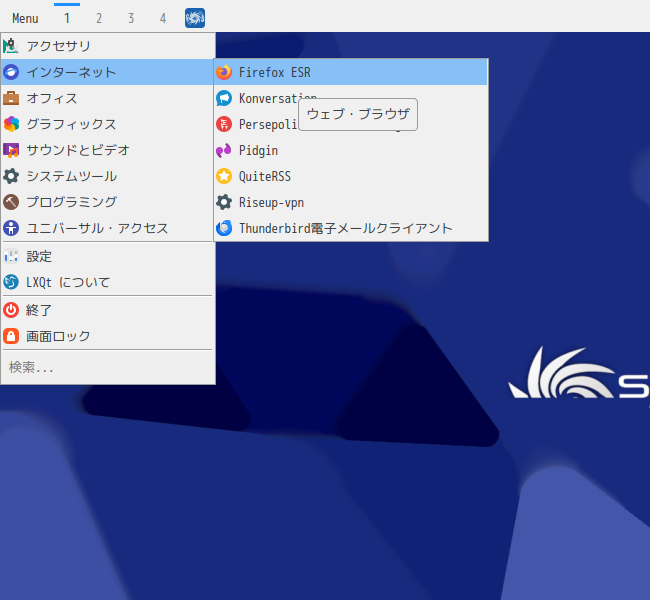Click the Konversation chat bubble icon
Screen dimensions: 650x600
tap(224, 98)
